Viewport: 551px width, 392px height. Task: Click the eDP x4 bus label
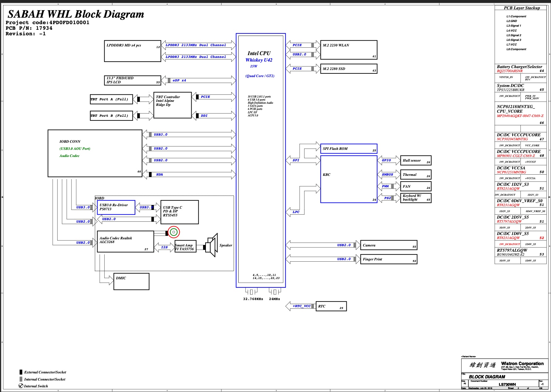pos(179,81)
